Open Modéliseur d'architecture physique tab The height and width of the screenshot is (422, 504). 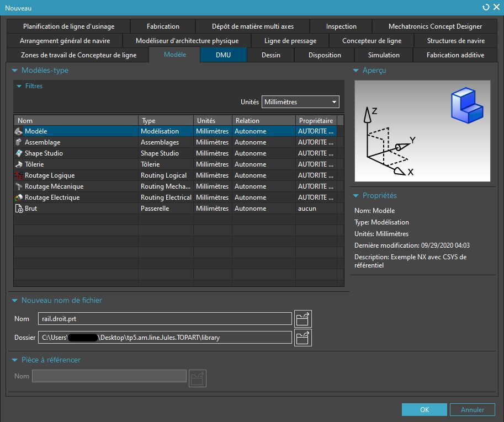187,41
